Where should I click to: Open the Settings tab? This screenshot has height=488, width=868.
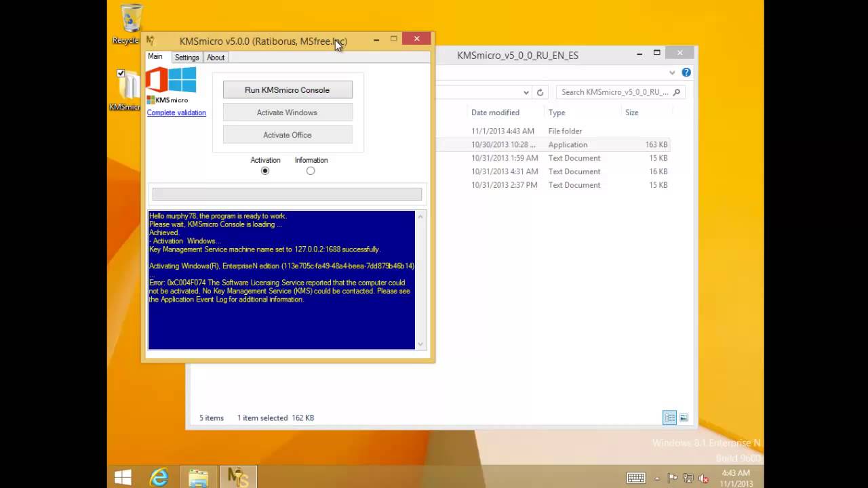tap(186, 58)
